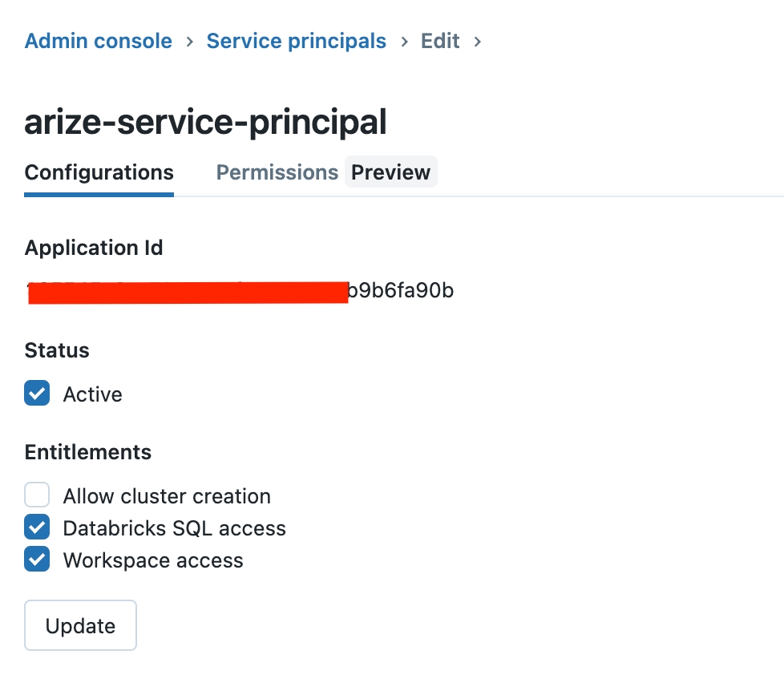This screenshot has width=784, height=691.
Task: Uncheck the Workspace access checkbox
Action: [x=37, y=560]
